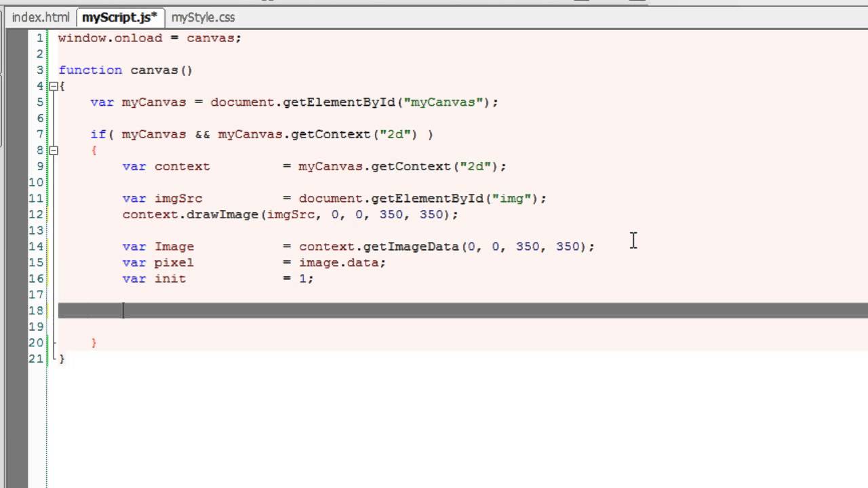This screenshot has height=488, width=868.
Task: Click the 'if( myCanvas &&' condition line
Action: (x=262, y=134)
